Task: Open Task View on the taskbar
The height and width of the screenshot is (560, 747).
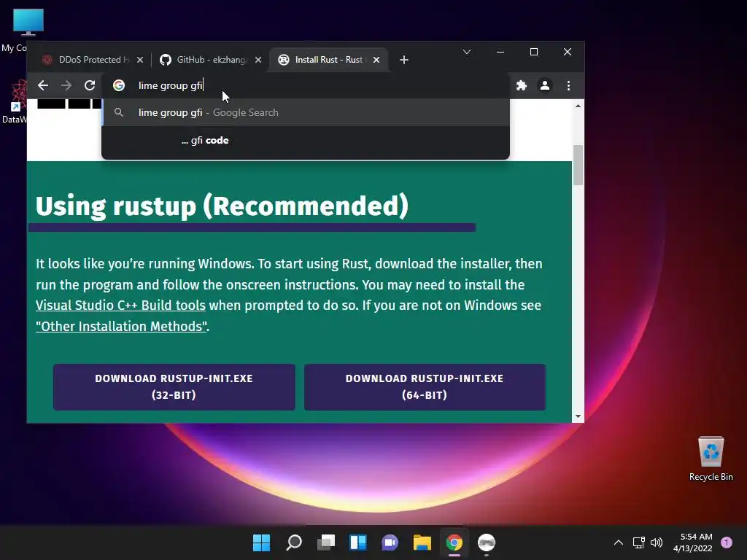Action: coord(326,542)
